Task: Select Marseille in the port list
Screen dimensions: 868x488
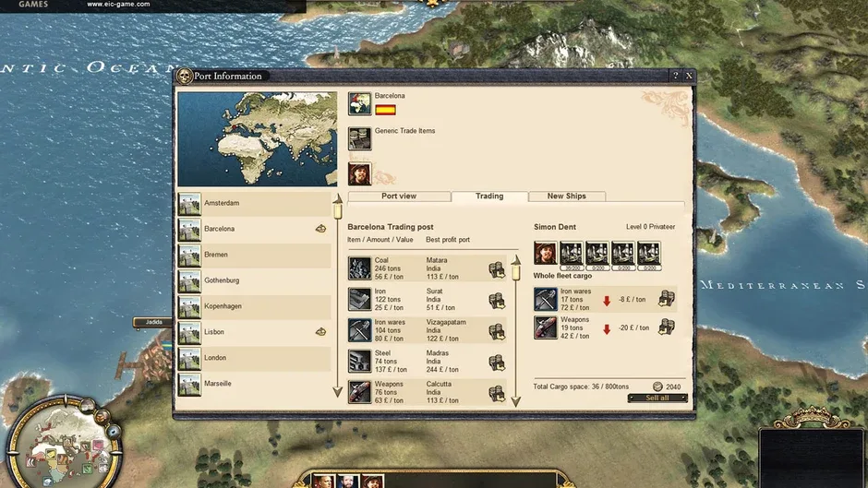Action: pos(254,384)
